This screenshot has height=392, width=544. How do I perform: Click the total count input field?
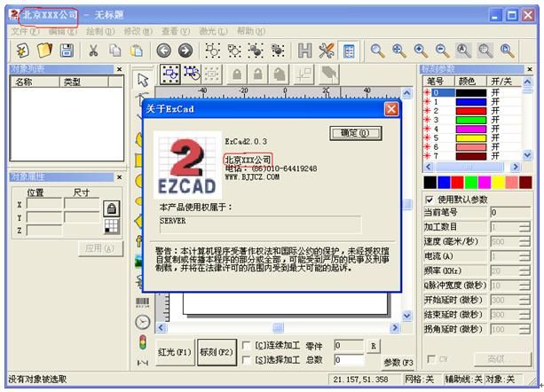coord(349,360)
